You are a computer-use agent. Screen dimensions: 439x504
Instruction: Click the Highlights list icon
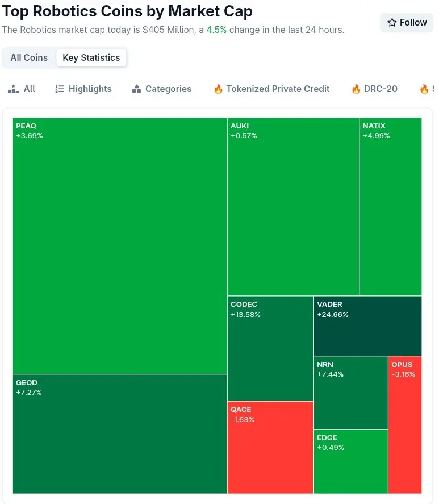click(x=60, y=89)
